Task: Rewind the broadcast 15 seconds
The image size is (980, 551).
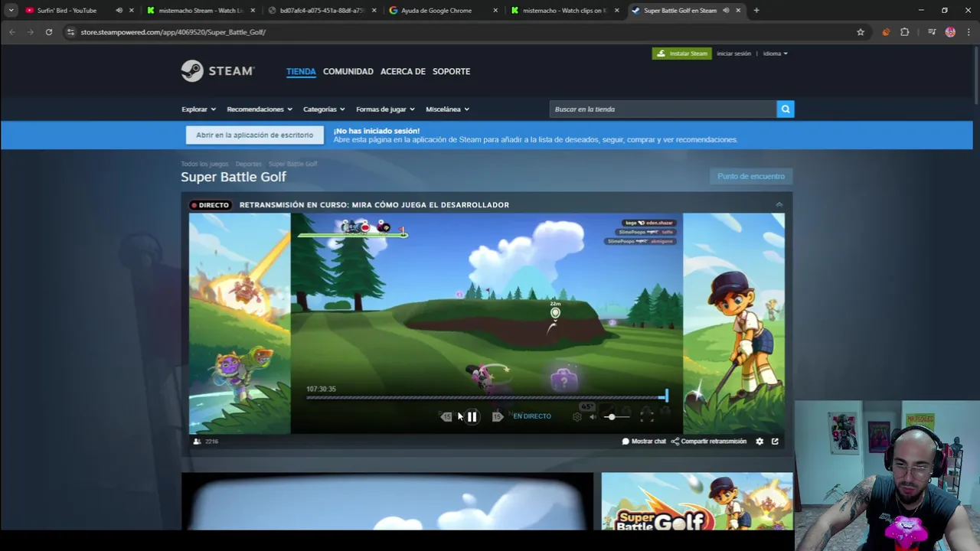Action: tap(446, 416)
